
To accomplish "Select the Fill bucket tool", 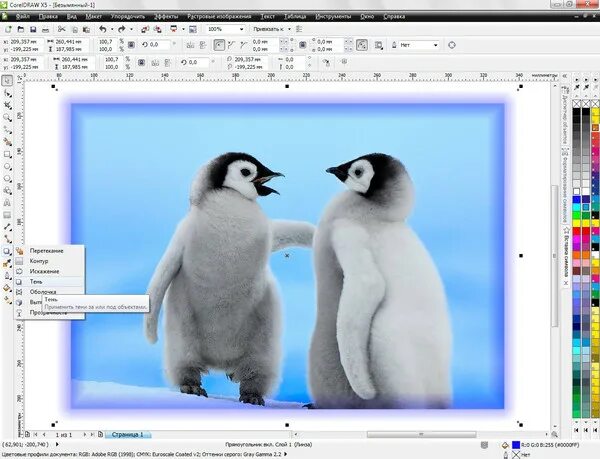I will tap(7, 288).
